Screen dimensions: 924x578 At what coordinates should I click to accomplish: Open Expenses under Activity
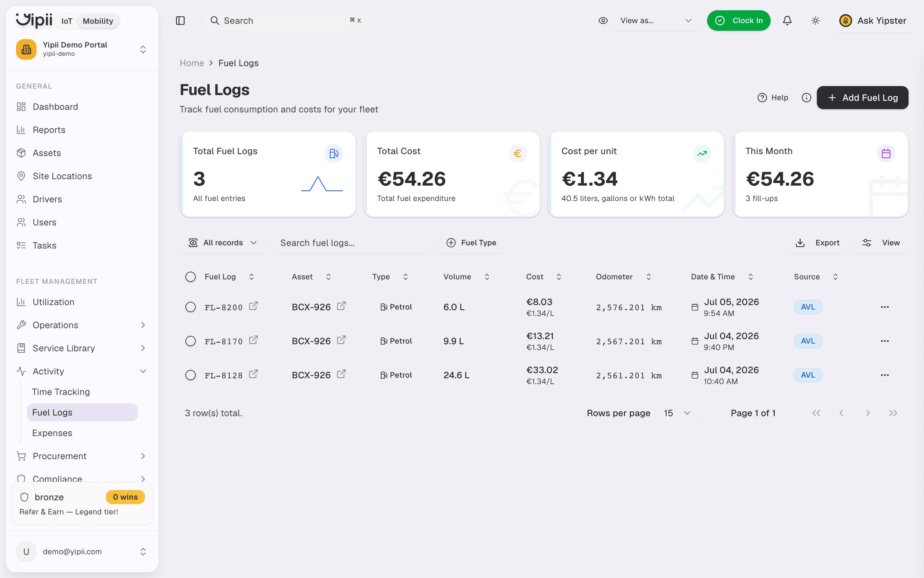(82, 433)
